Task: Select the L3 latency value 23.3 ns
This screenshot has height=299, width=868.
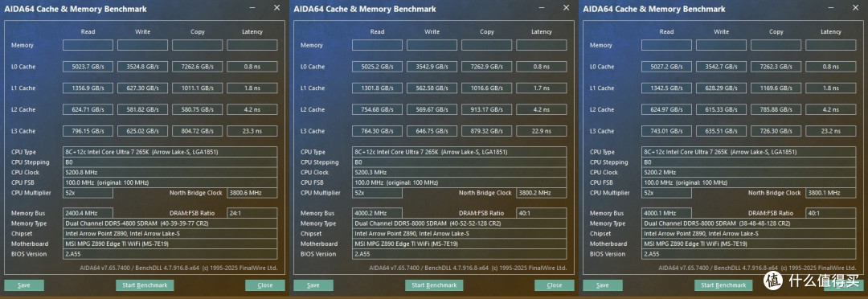Action: coord(252,131)
